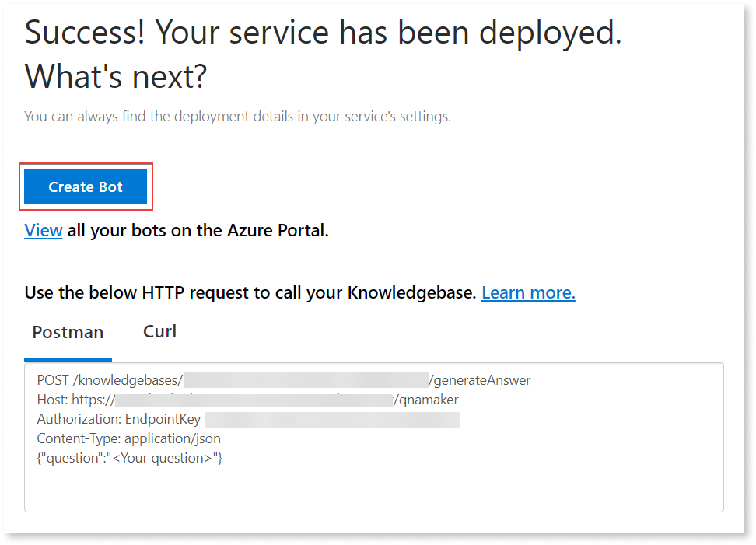Select the Postman tab

point(68,331)
